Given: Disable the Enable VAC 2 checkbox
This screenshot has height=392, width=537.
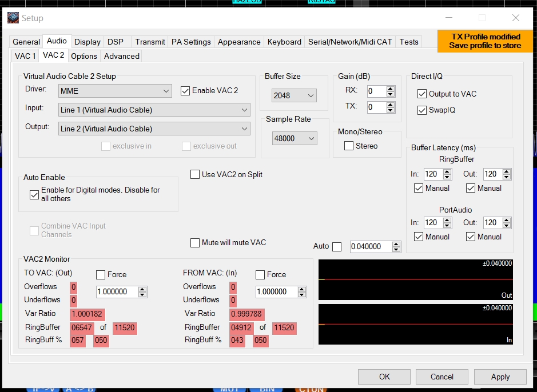Looking at the screenshot, I should click(x=185, y=90).
